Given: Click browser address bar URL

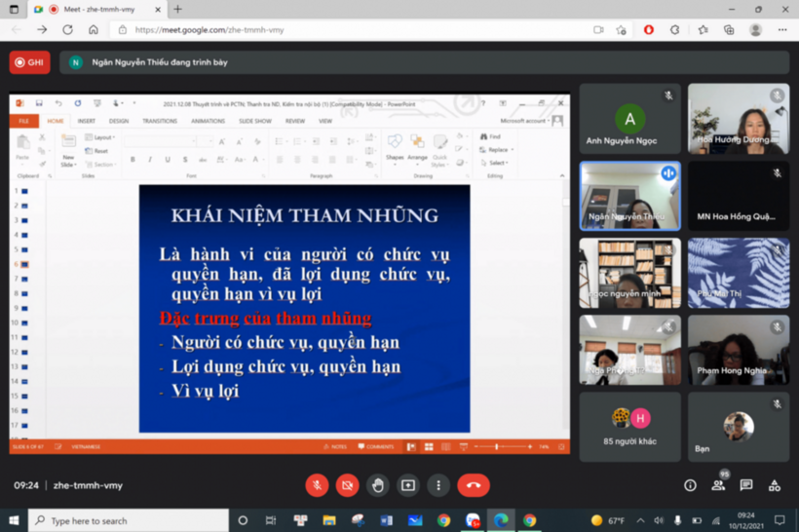Looking at the screenshot, I should [209, 30].
